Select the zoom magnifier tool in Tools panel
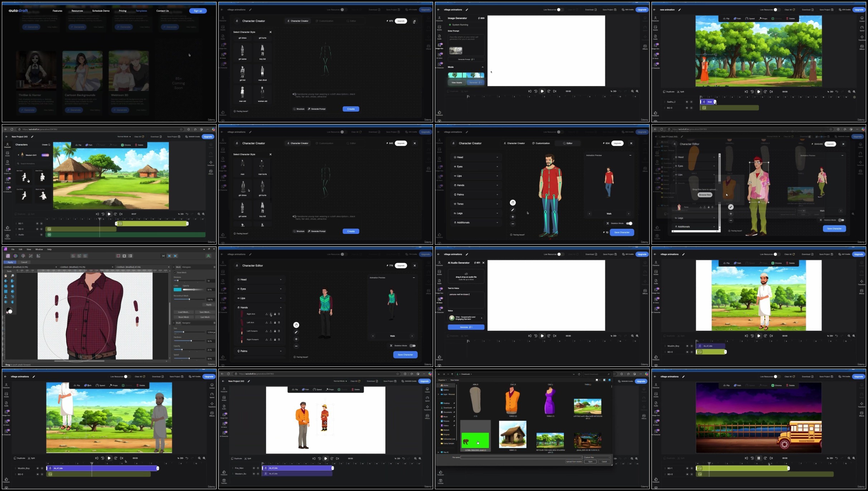Screen dimensions: 868x491 (x=12, y=276)
